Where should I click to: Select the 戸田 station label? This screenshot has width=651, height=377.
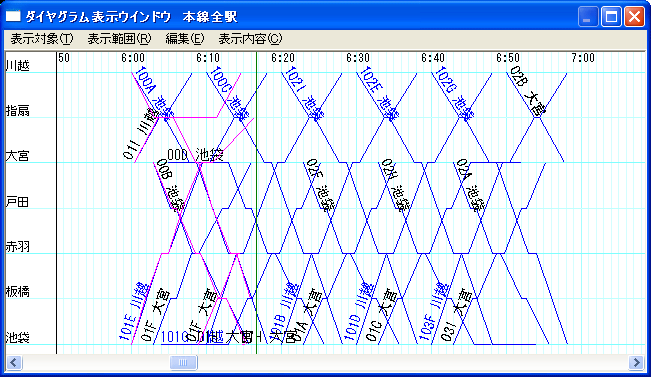click(x=17, y=202)
